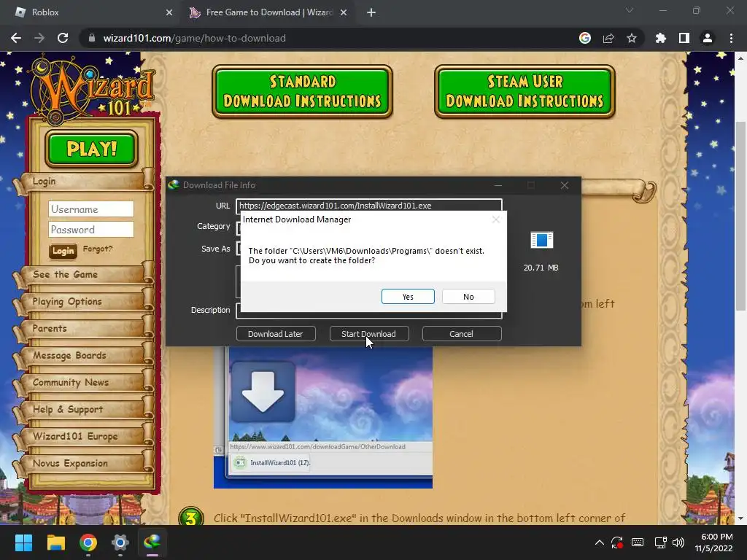This screenshot has height=560, width=747.
Task: Open Chrome three-dot menu
Action: pyautogui.click(x=731, y=38)
